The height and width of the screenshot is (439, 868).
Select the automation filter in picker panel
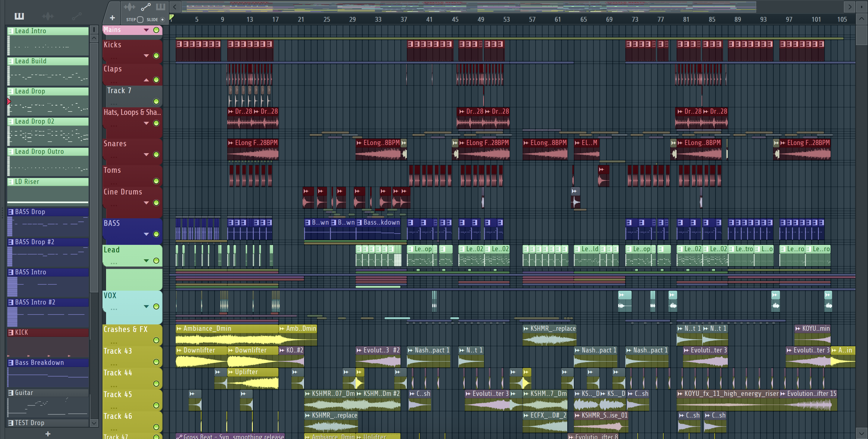[x=77, y=16]
